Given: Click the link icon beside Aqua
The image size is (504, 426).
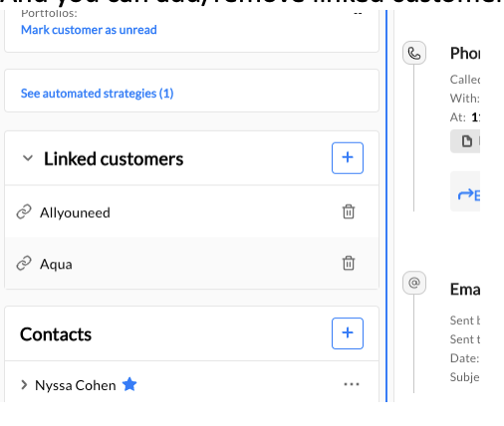Looking at the screenshot, I should click(x=24, y=263).
